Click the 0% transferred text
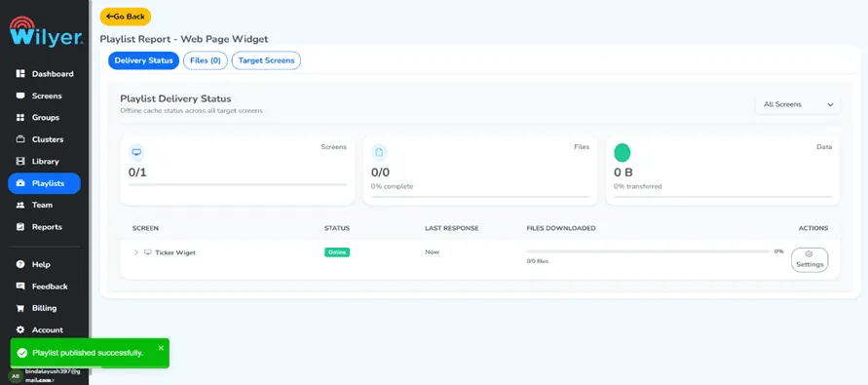Image resolution: width=868 pixels, height=385 pixels. pos(638,186)
